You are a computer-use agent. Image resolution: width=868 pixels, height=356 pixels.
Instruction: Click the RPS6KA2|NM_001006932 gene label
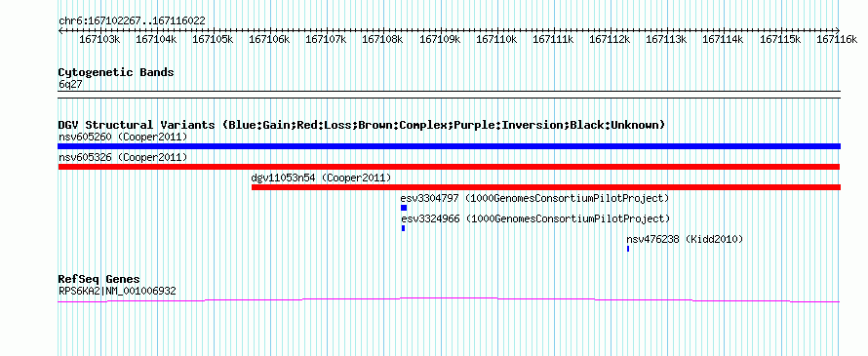click(117, 290)
